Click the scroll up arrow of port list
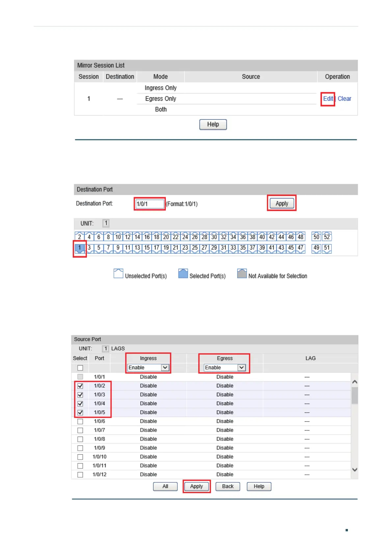 [x=354, y=382]
